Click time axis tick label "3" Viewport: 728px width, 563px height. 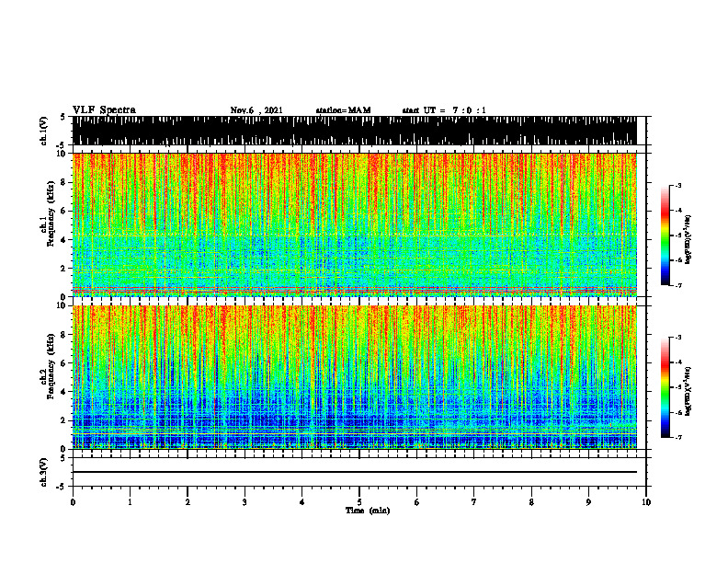click(x=245, y=502)
